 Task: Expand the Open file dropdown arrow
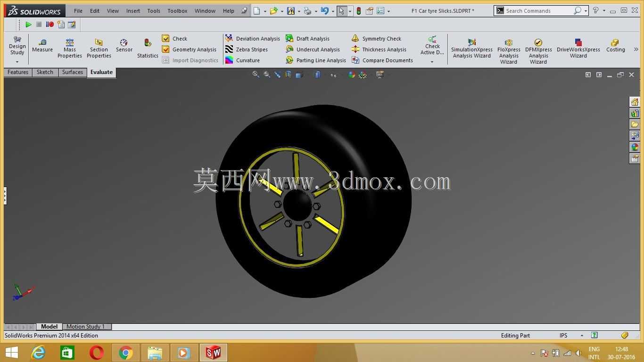tap(282, 11)
